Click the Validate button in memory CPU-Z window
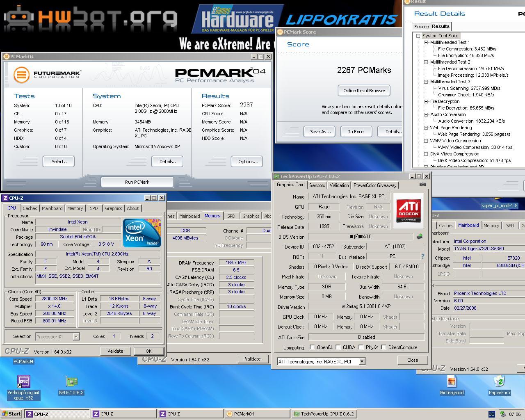This screenshot has height=420, width=525. point(253,359)
